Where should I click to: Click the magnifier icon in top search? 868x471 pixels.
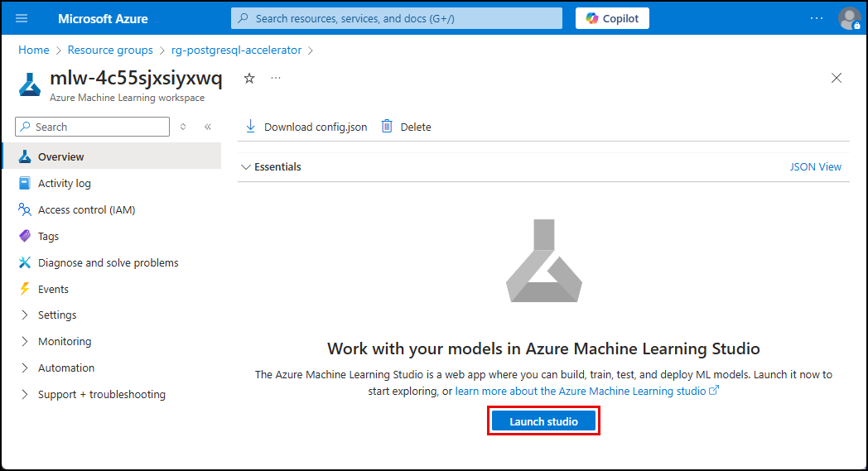[243, 18]
